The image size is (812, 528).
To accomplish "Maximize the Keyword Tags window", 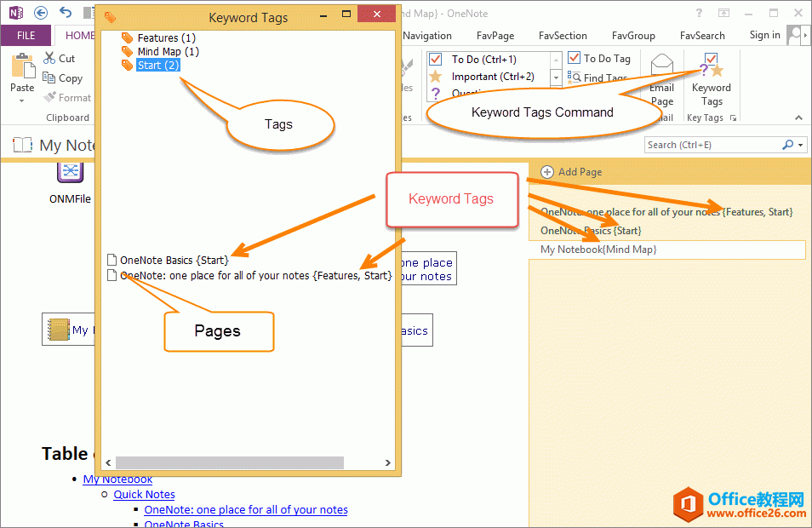I will [346, 14].
